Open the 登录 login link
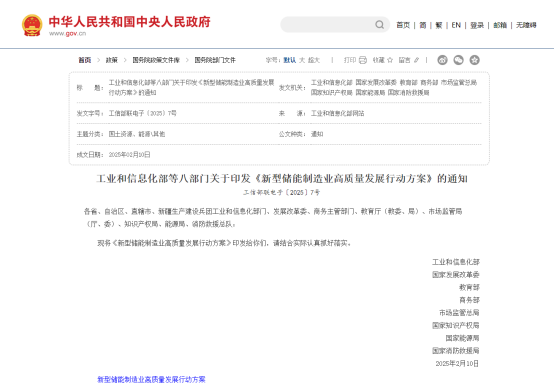The image size is (554, 387). (x=477, y=25)
